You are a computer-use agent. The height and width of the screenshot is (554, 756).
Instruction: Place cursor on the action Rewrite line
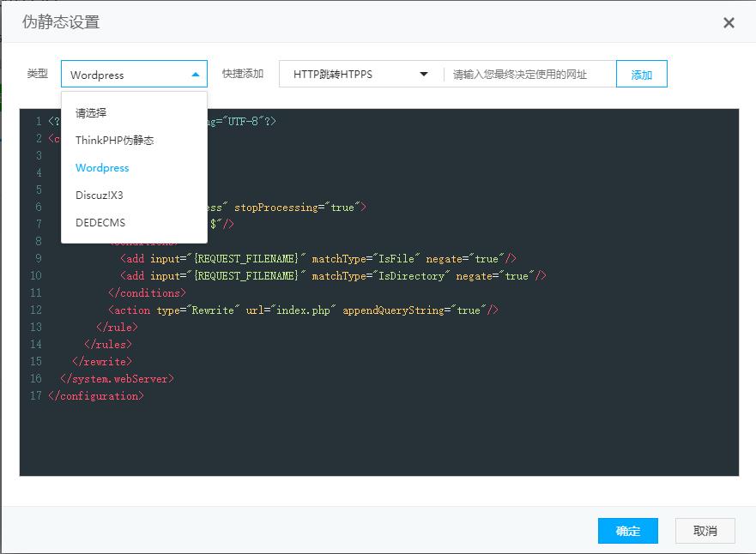pyautogui.click(x=302, y=310)
